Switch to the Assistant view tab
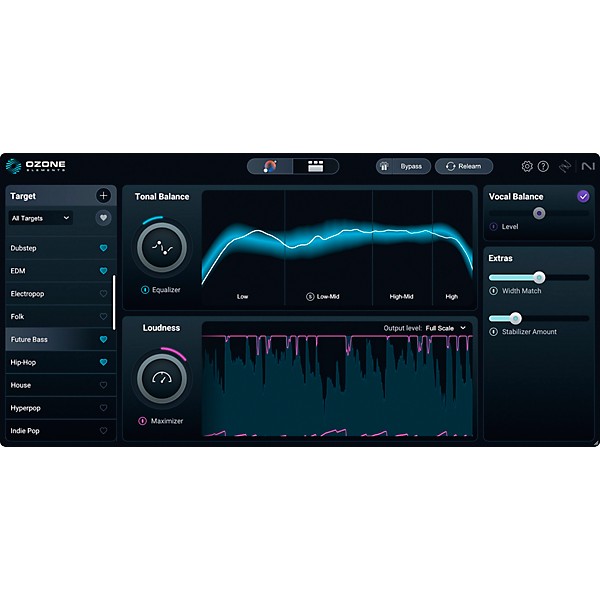The width and height of the screenshot is (600, 600). click(x=270, y=166)
